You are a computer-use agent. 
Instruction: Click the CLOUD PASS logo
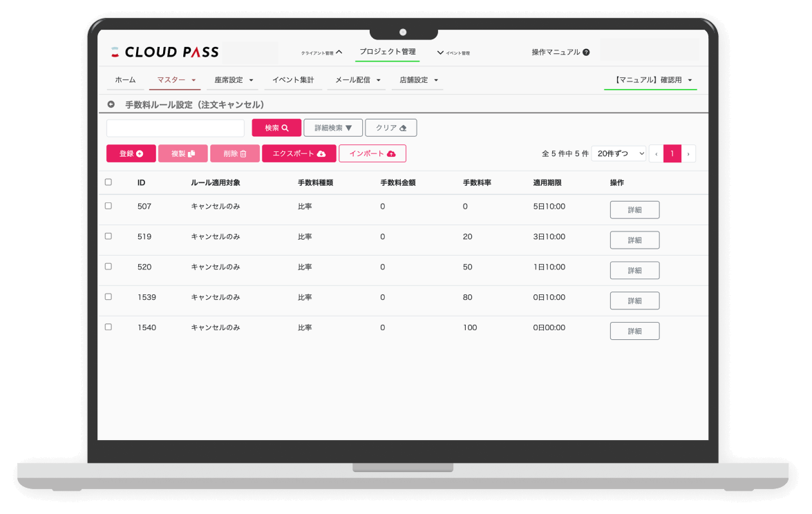pos(164,52)
